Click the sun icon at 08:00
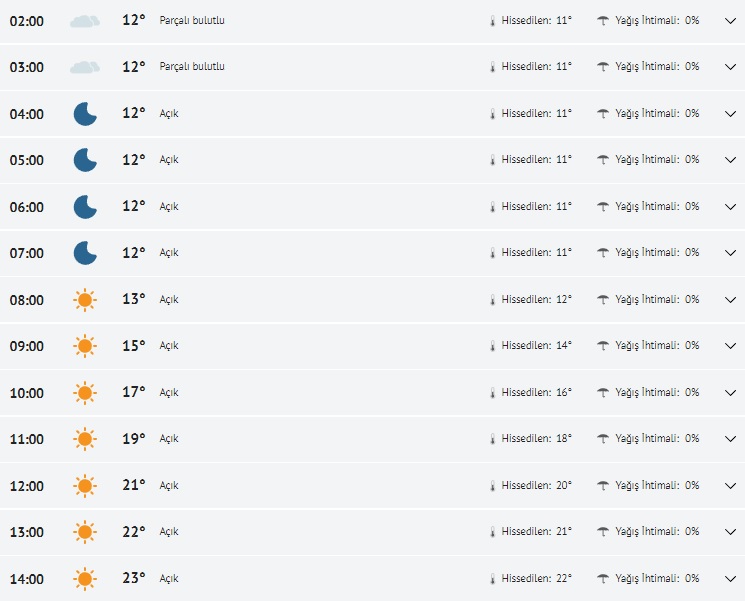Screen dimensions: 745x601 click(85, 300)
